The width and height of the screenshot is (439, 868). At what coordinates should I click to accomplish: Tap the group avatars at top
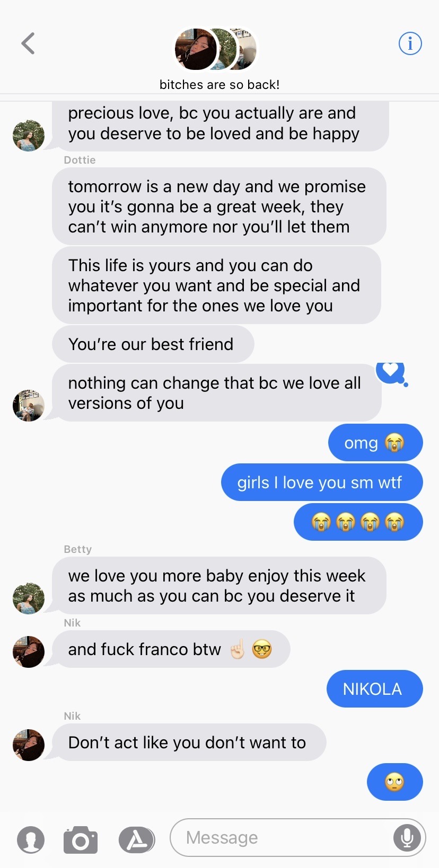pyautogui.click(x=216, y=49)
